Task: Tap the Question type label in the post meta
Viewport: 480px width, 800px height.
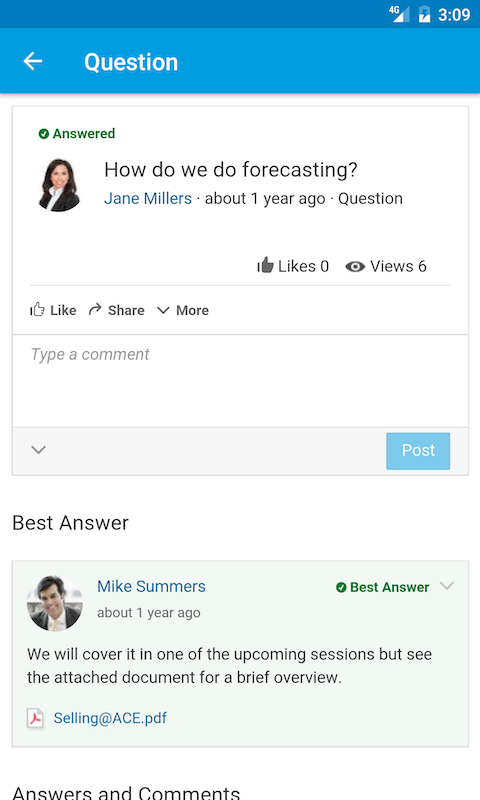Action: pyautogui.click(x=370, y=198)
